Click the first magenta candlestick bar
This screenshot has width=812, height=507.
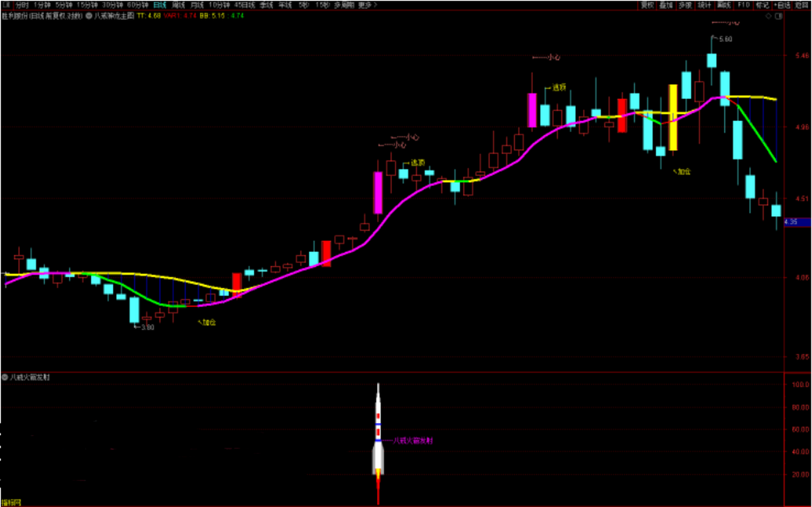(x=378, y=193)
